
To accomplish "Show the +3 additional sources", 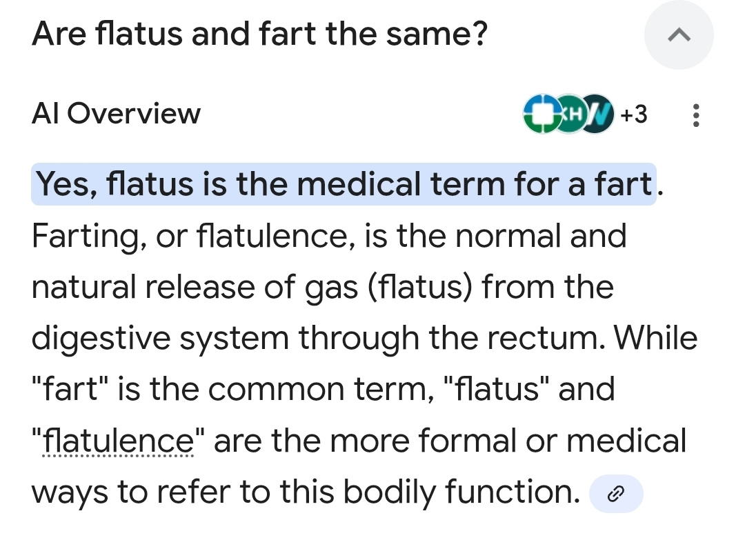I will click(633, 114).
